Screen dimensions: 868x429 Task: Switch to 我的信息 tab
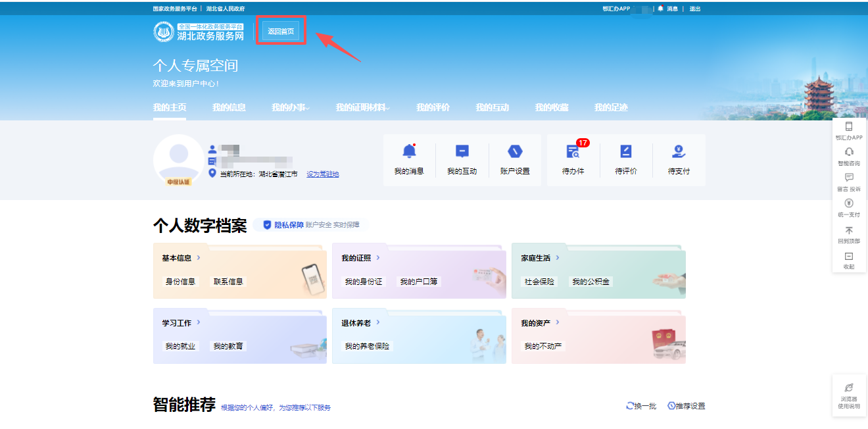pyautogui.click(x=229, y=107)
